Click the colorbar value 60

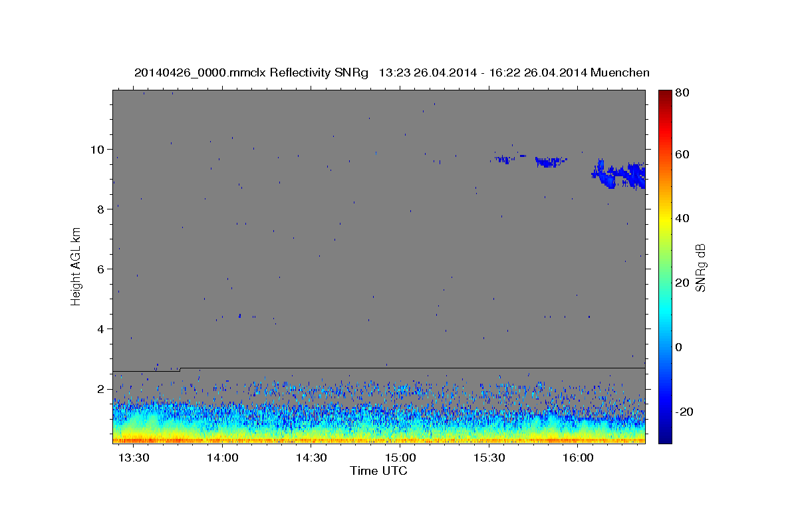(682, 154)
